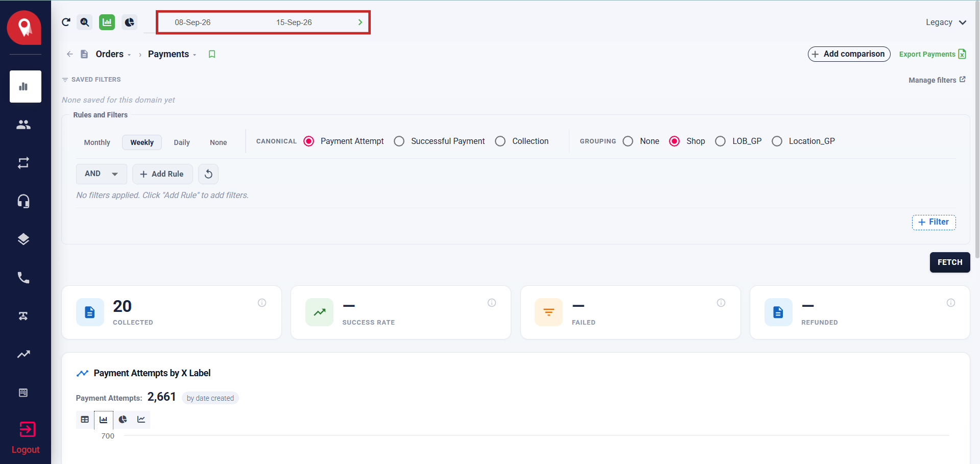Go back using the left arrow icon

70,54
